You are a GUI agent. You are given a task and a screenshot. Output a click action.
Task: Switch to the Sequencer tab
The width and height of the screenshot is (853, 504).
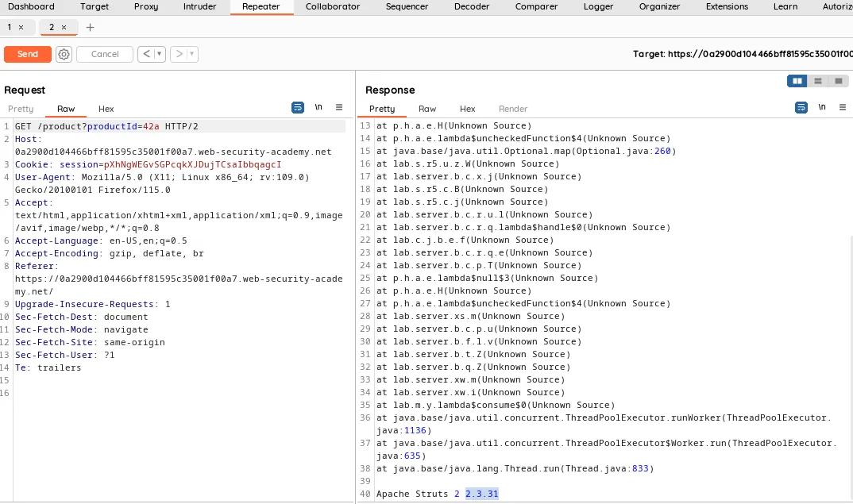407,6
